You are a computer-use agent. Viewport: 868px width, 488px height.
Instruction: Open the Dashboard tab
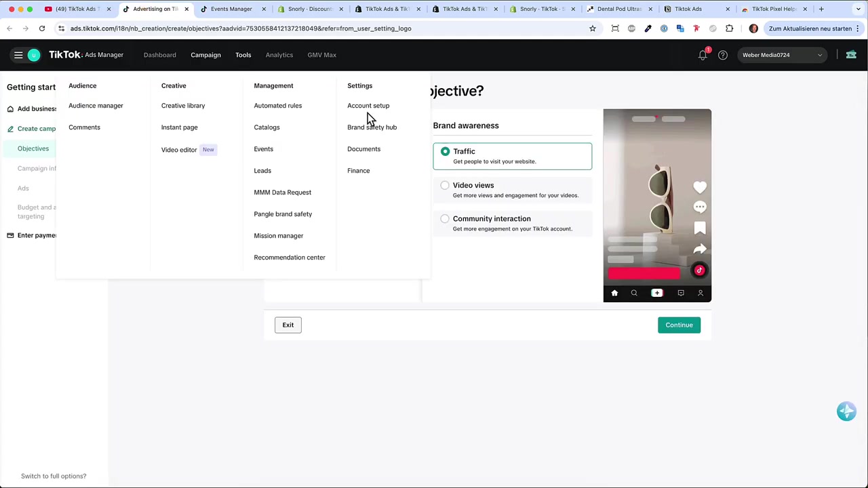(x=160, y=55)
